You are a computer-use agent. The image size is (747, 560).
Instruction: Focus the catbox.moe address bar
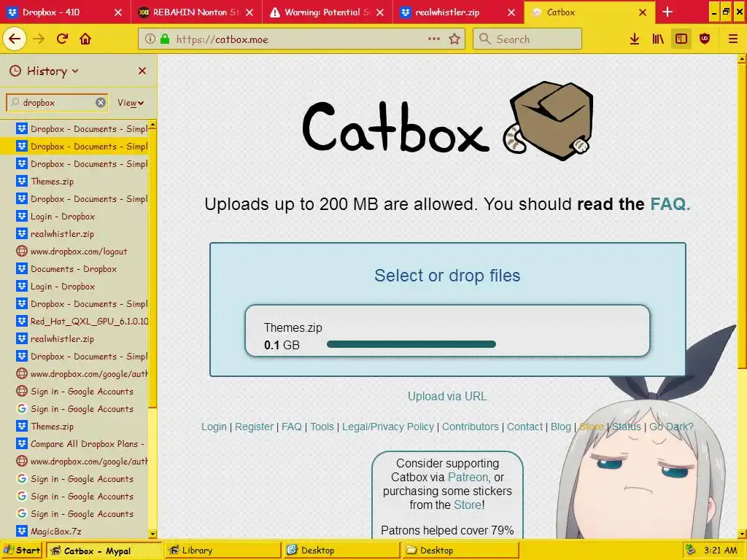point(300,39)
